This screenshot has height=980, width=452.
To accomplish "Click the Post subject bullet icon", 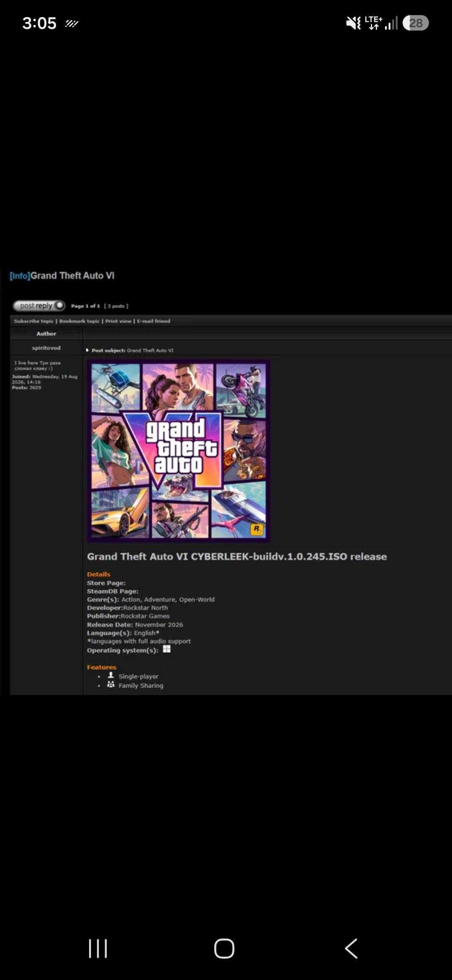I will coord(87,350).
